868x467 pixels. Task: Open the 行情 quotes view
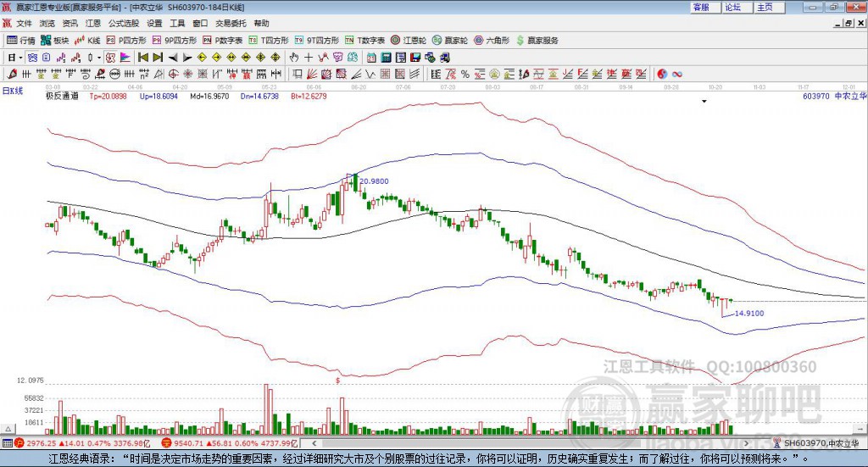click(x=20, y=41)
